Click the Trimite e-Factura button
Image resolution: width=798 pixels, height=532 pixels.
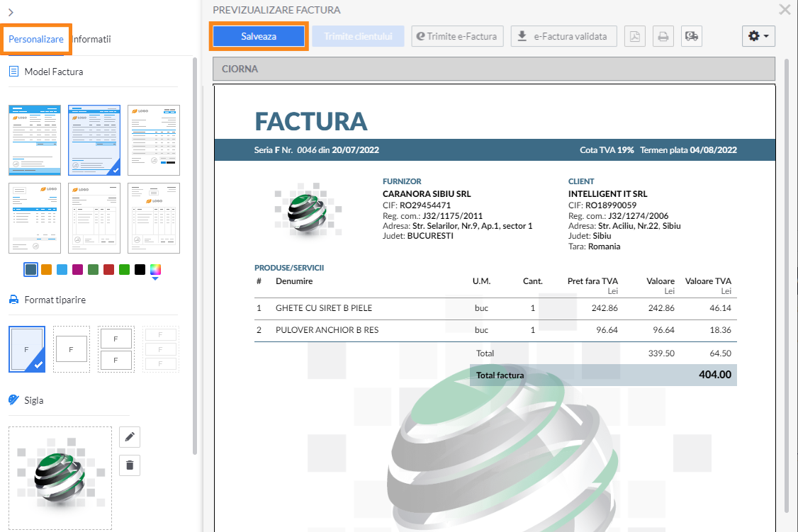coord(457,36)
